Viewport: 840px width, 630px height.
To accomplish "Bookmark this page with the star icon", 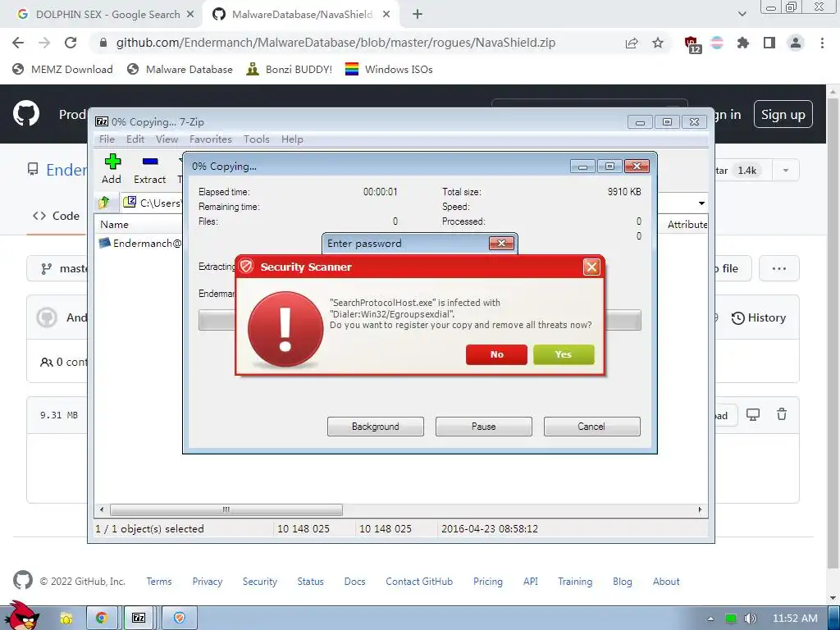I will pos(658,43).
